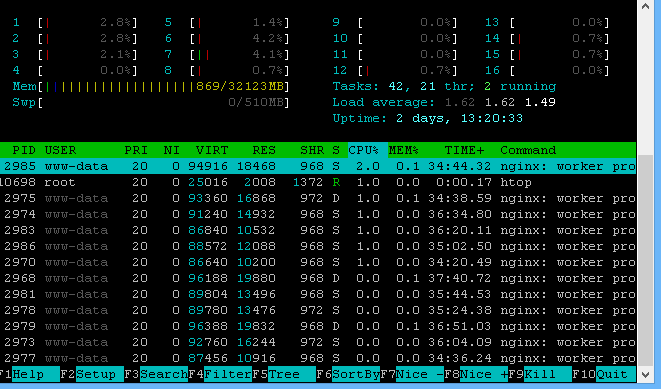The image size is (661, 389).
Task: Click the scrollbar down arrow
Action: [x=645, y=374]
